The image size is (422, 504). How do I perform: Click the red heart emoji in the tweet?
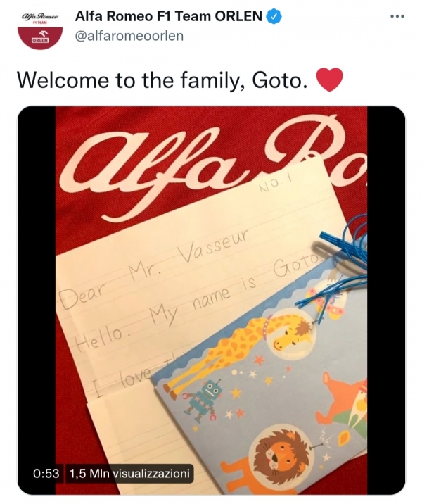tap(329, 80)
